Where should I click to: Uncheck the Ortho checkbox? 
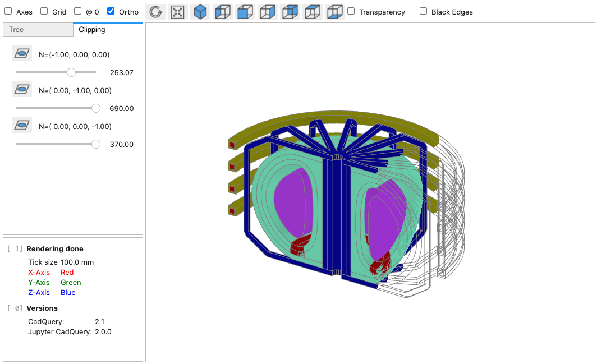(111, 11)
